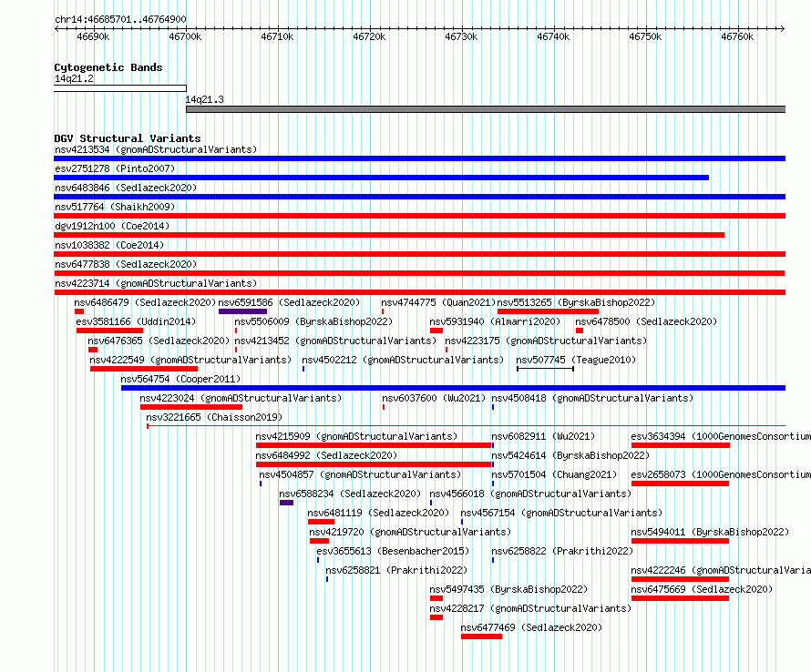Select the red nsv5513265 ByrskaBishop2022 bar
The width and height of the screenshot is (811, 672).
click(x=548, y=311)
